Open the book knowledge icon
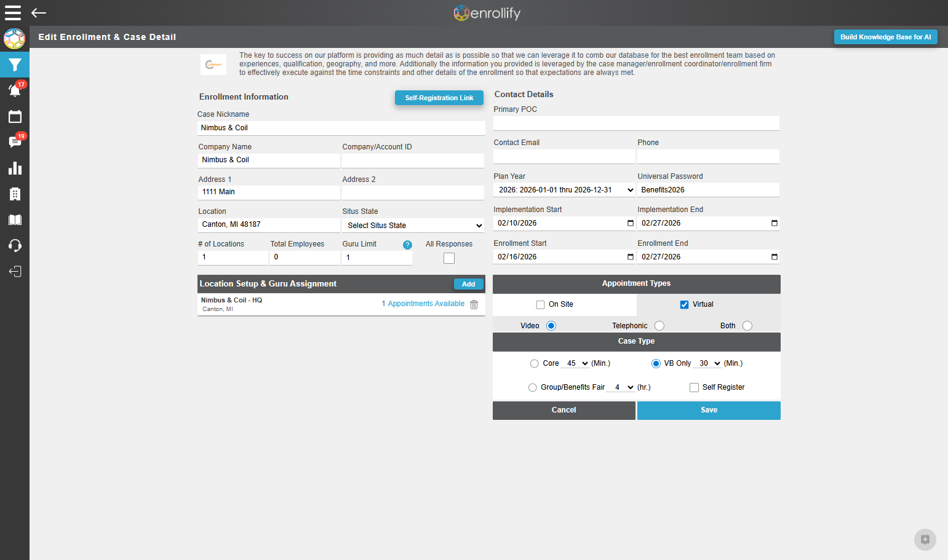The width and height of the screenshot is (948, 560). pos(15,220)
